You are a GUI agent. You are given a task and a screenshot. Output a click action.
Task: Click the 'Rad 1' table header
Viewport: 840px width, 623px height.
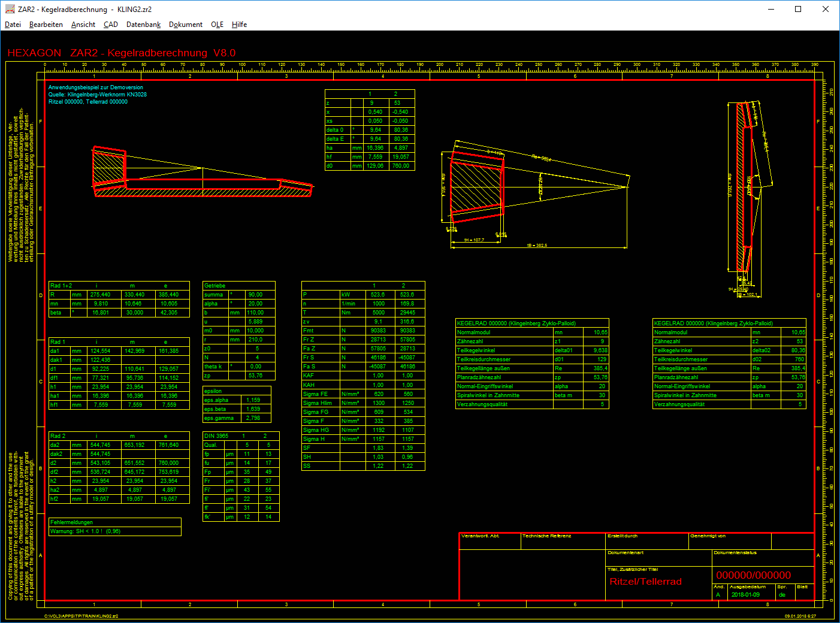[58, 342]
